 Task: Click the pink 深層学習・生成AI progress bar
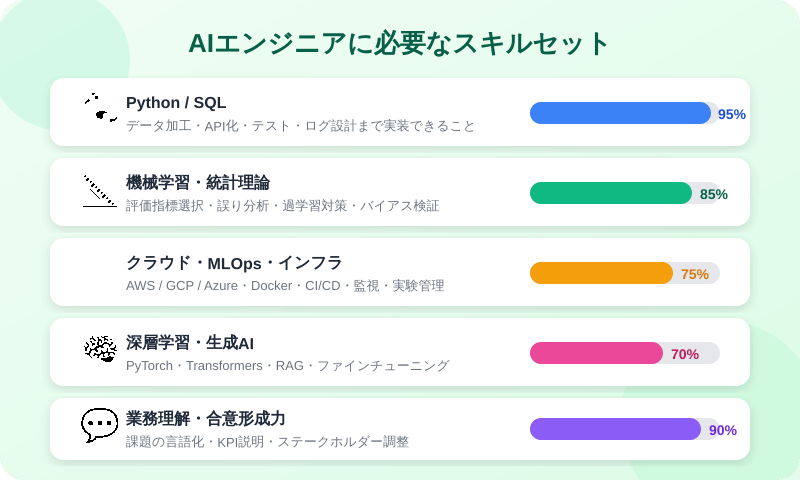pos(596,353)
